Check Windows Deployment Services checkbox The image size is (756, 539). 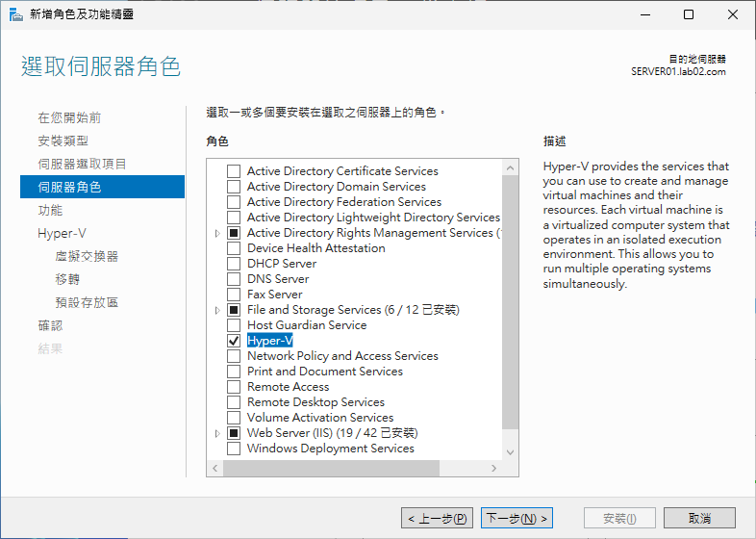(234, 449)
